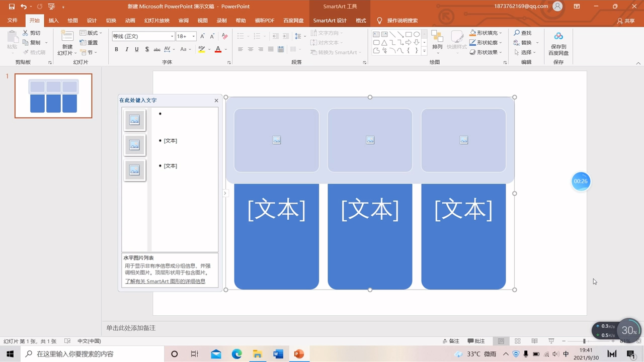Close the SmartArt text entry pane
This screenshot has height=362, width=644.
216,100
